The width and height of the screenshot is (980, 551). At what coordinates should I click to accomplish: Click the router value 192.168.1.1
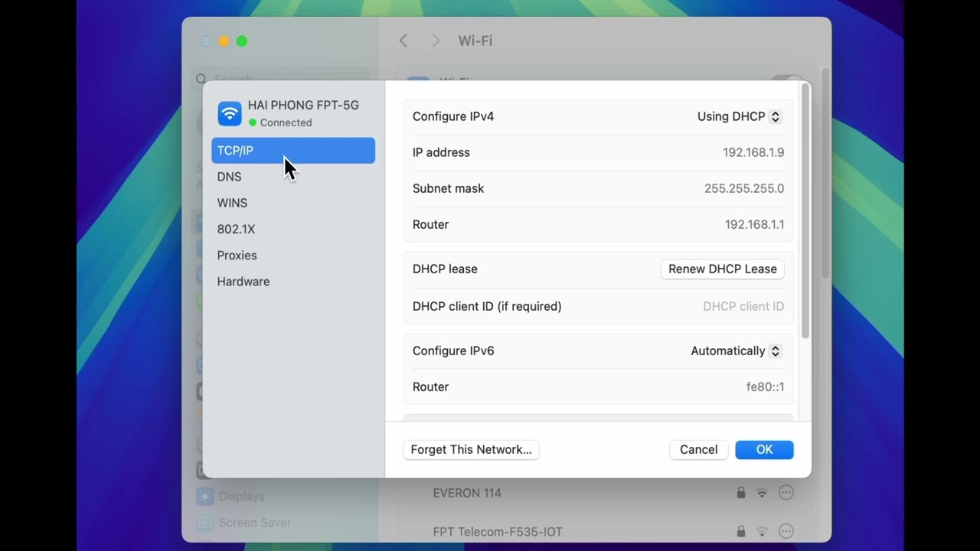pyautogui.click(x=754, y=224)
